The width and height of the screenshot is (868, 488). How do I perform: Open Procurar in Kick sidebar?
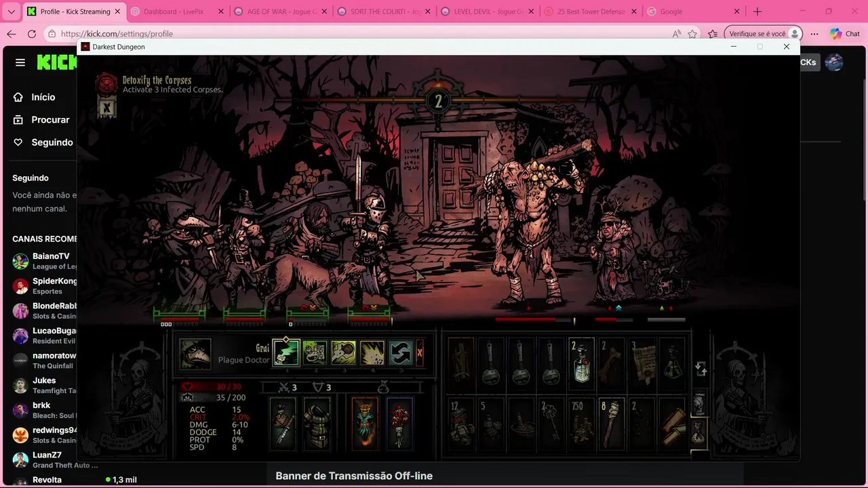coord(43,120)
